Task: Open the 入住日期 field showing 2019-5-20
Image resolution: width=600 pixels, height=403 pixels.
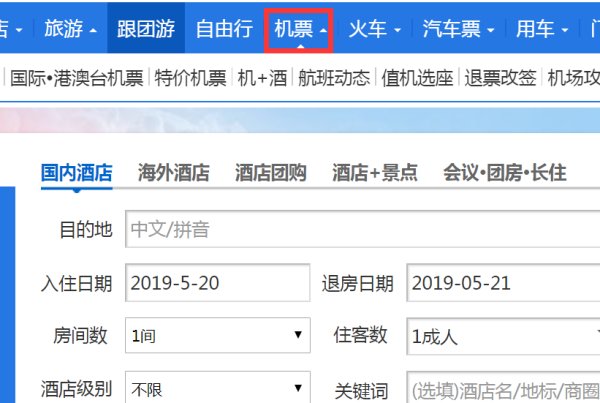Action: [x=217, y=283]
